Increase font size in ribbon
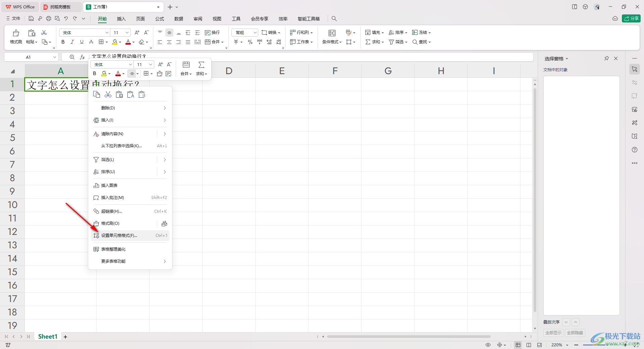644x349 pixels. point(137,33)
